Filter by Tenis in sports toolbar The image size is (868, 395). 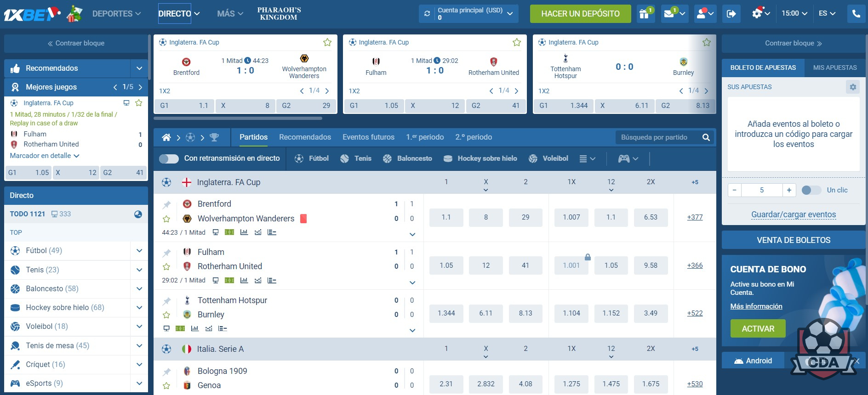point(356,158)
